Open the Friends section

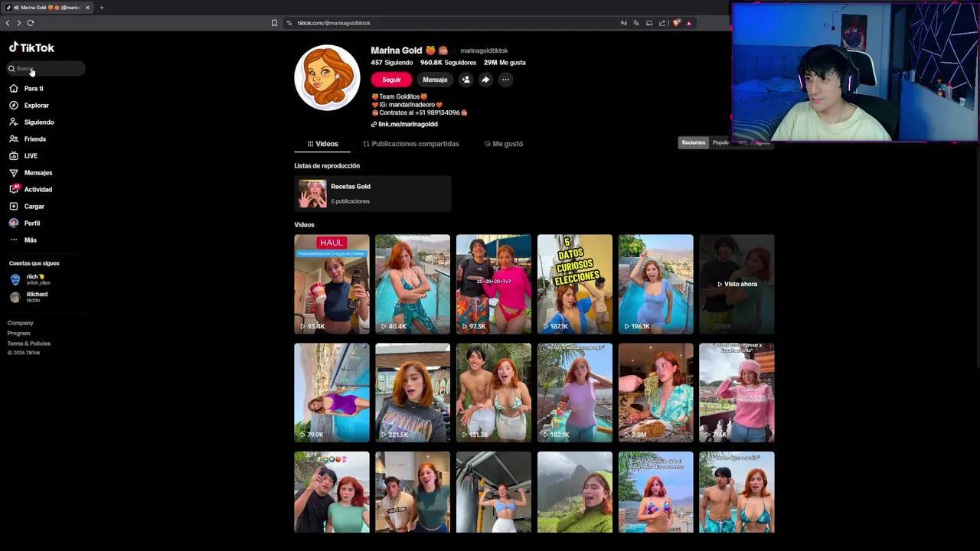[x=34, y=139]
